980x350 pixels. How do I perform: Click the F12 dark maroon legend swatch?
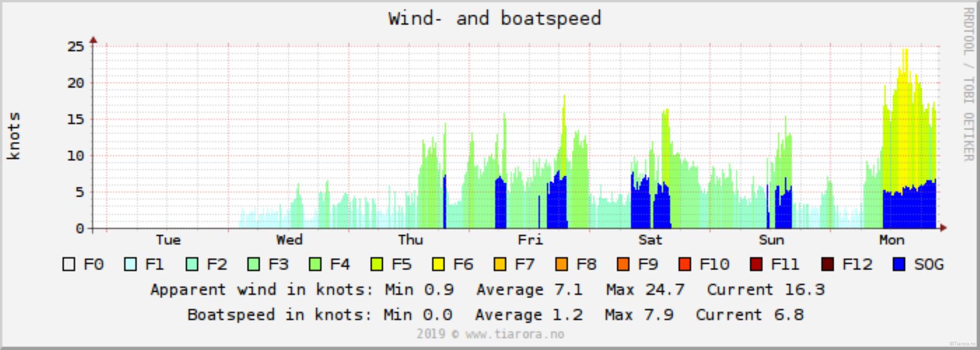click(827, 264)
